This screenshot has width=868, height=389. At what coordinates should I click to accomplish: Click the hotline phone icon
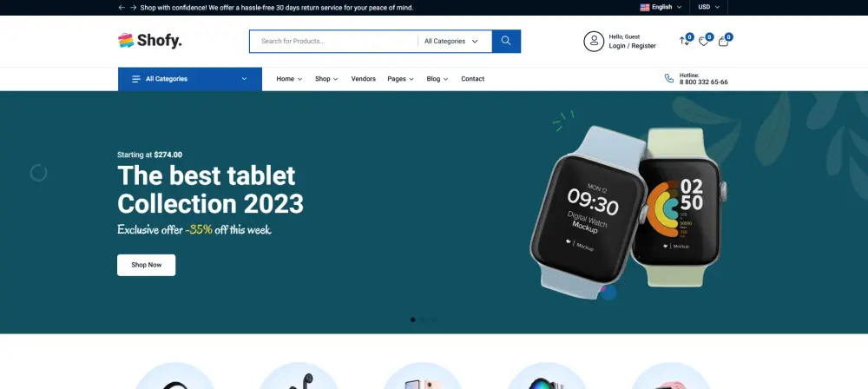click(x=668, y=78)
